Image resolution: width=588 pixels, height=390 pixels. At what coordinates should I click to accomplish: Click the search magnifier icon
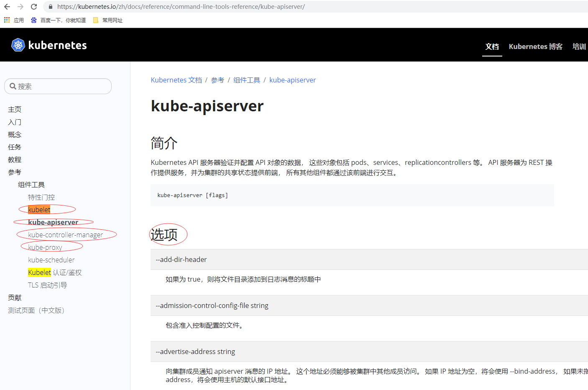pos(13,86)
